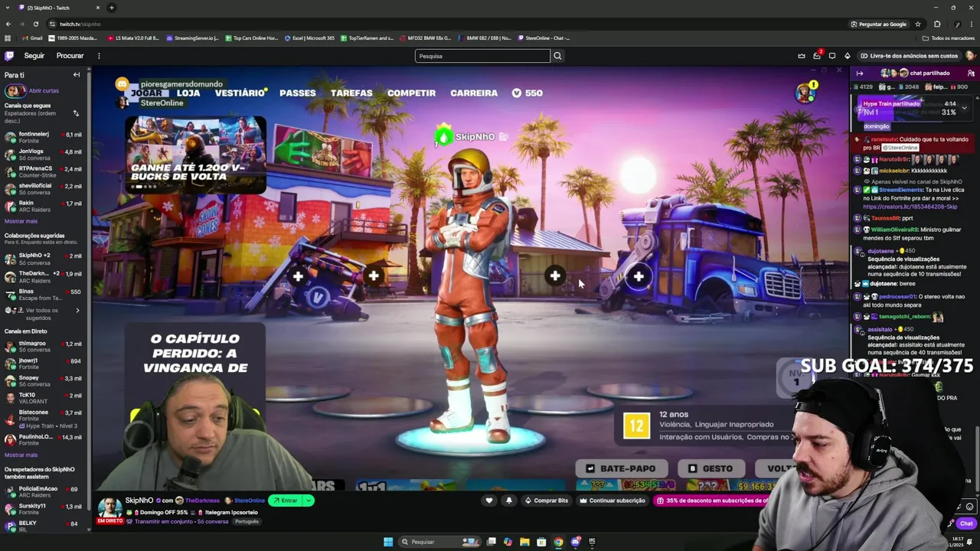Image resolution: width=980 pixels, height=551 pixels.
Task: Toggle the notification bell for SkipNhO
Action: click(x=508, y=500)
